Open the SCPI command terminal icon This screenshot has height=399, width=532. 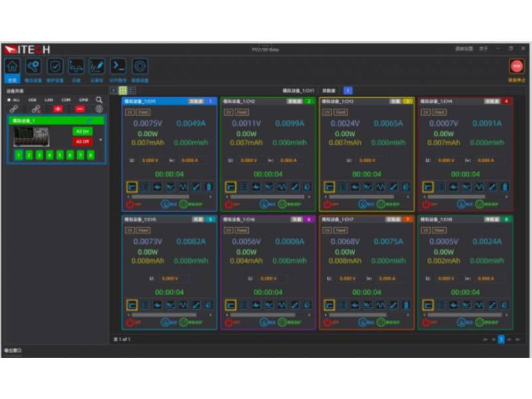118,66
